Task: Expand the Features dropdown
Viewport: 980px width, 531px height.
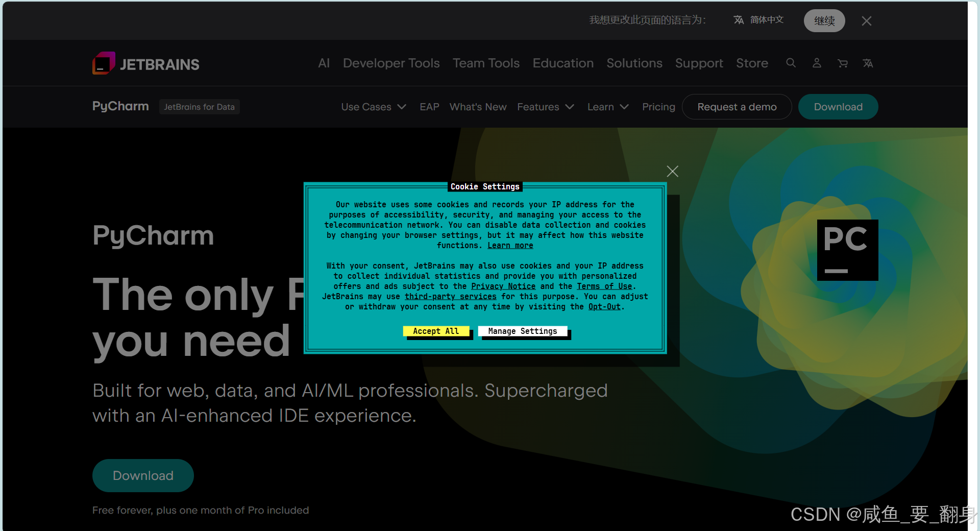Action: click(546, 107)
